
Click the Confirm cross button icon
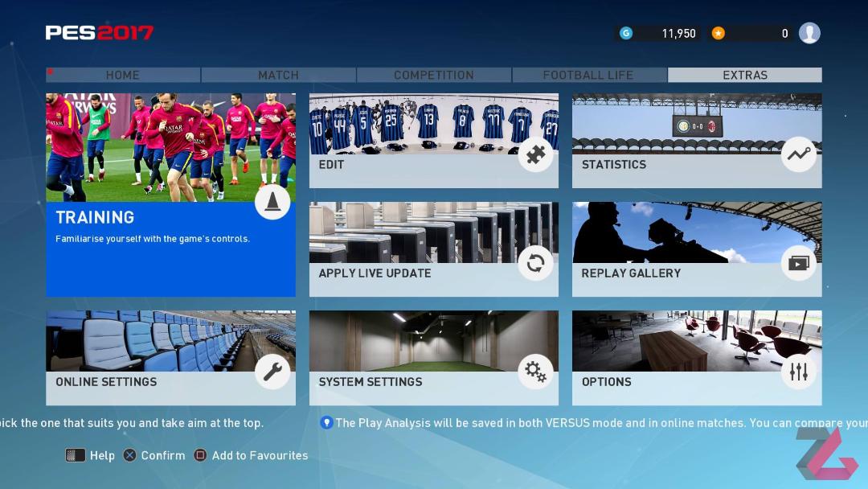129,455
